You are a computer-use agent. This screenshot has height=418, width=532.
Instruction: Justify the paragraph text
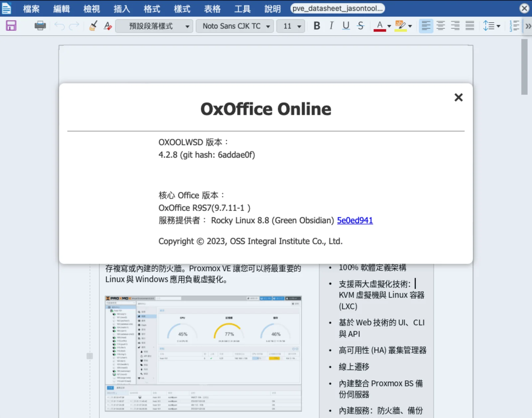[470, 26]
